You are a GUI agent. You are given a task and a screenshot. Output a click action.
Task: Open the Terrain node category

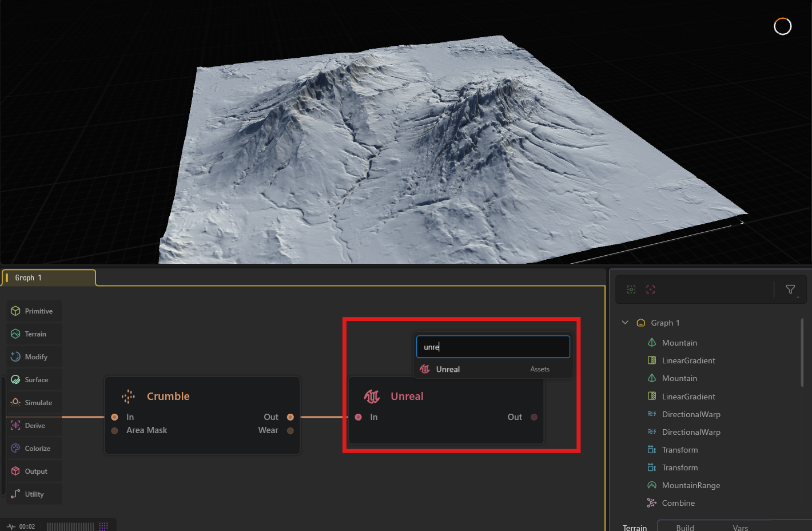coord(34,334)
